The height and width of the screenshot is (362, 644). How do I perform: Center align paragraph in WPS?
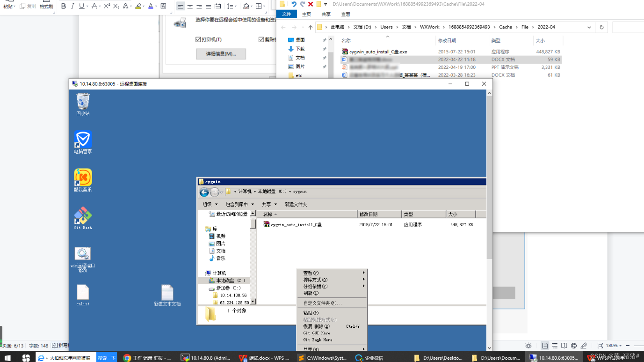[x=190, y=6]
